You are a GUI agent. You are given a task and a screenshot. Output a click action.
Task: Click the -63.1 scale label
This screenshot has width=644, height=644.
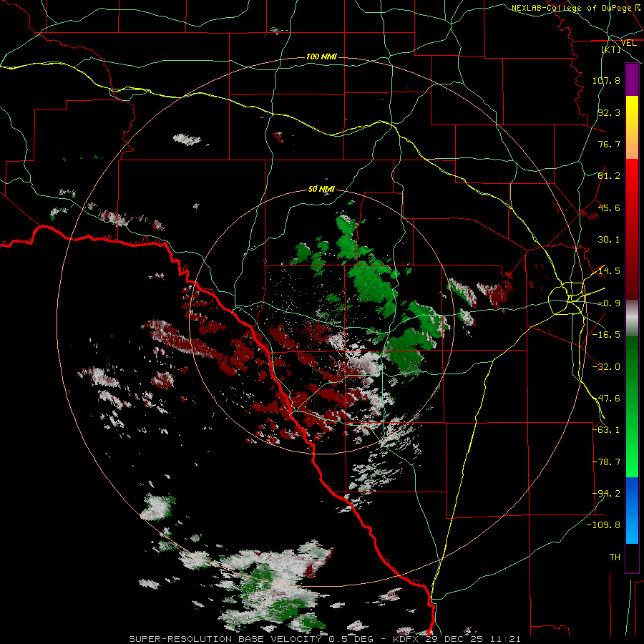tap(606, 430)
